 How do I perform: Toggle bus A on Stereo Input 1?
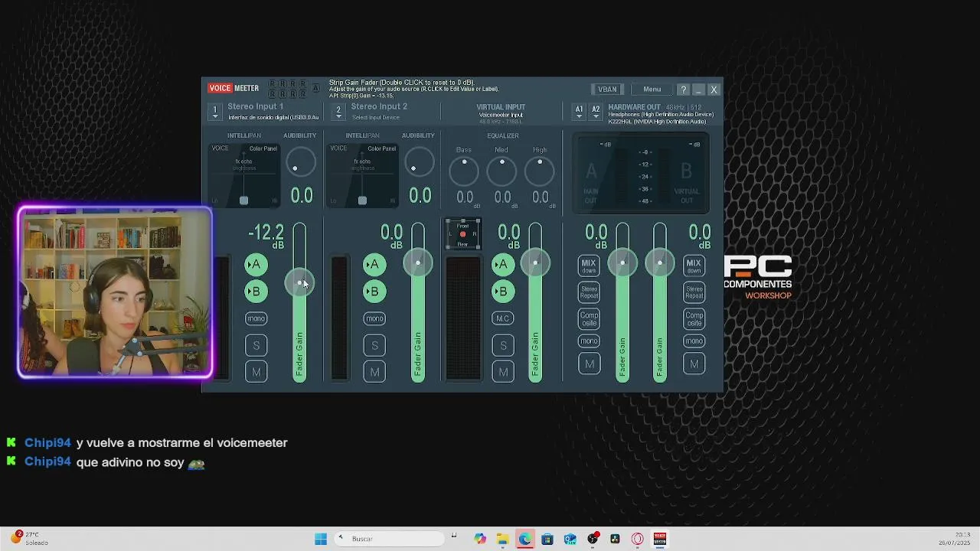pos(256,265)
